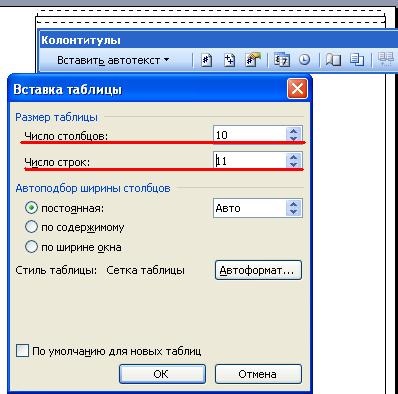
Task: Enable the По умолчанию для новых таблиц checkbox
Action: (22, 351)
